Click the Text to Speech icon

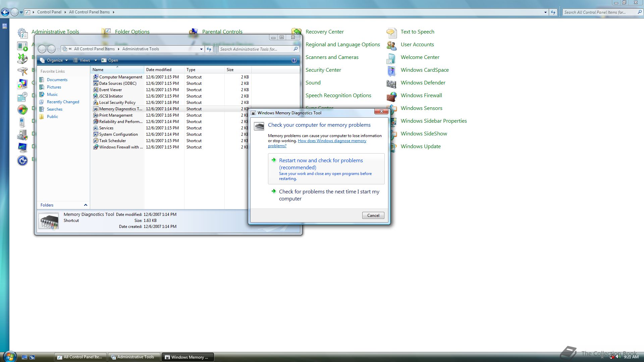tap(391, 33)
